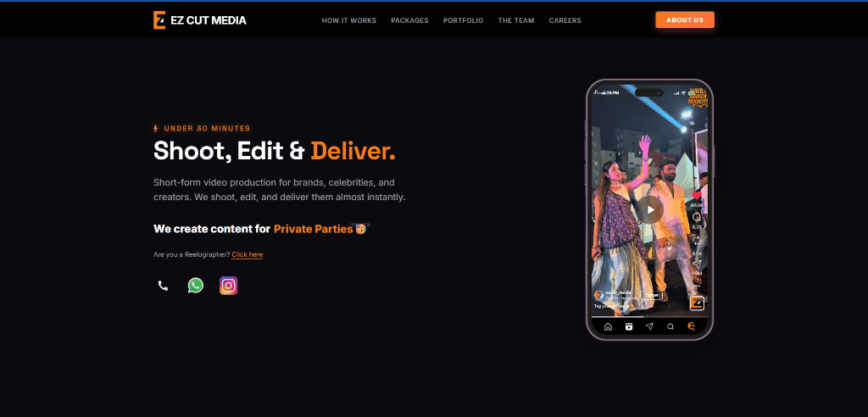Viewport: 868px width, 417px height.
Task: Open the Careers nav link
Action: pos(565,20)
